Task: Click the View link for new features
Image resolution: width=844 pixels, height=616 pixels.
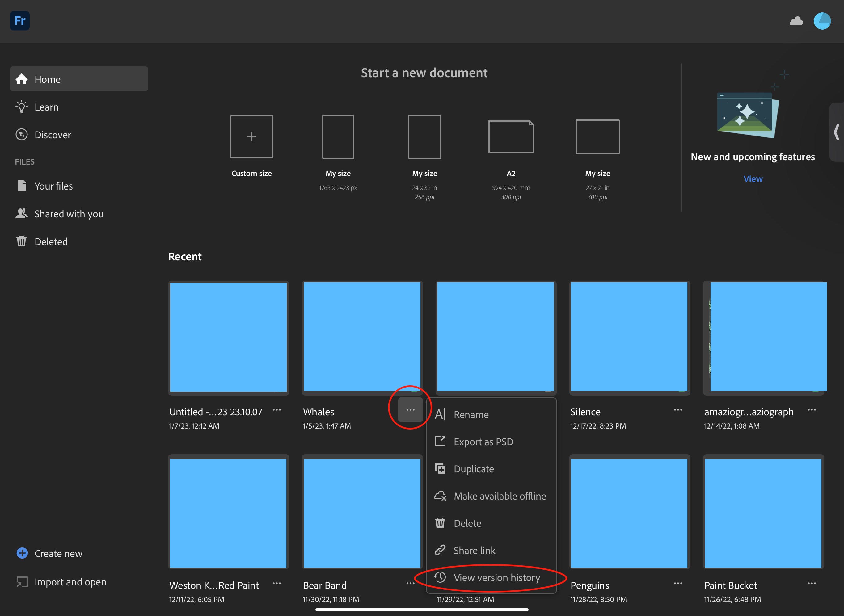Action: click(753, 178)
